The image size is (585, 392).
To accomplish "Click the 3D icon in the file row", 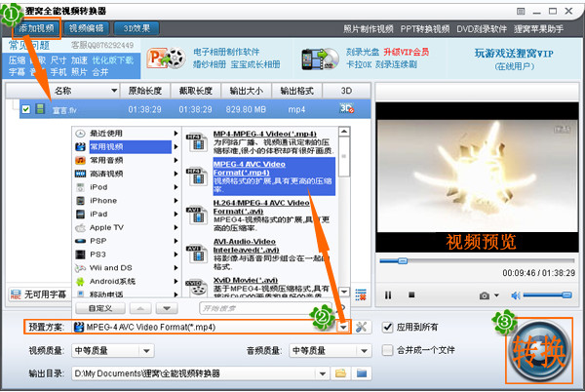I will pyautogui.click(x=346, y=108).
